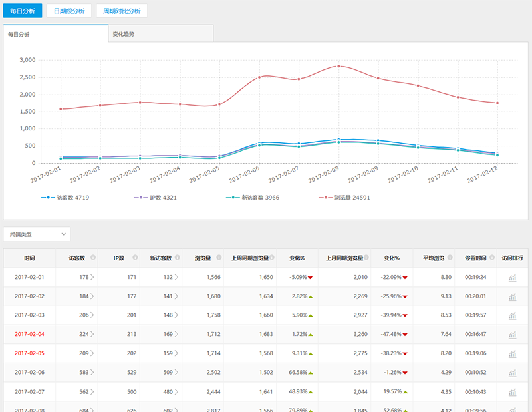Open the 终端类型 dropdown
532x412 pixels.
37,234
